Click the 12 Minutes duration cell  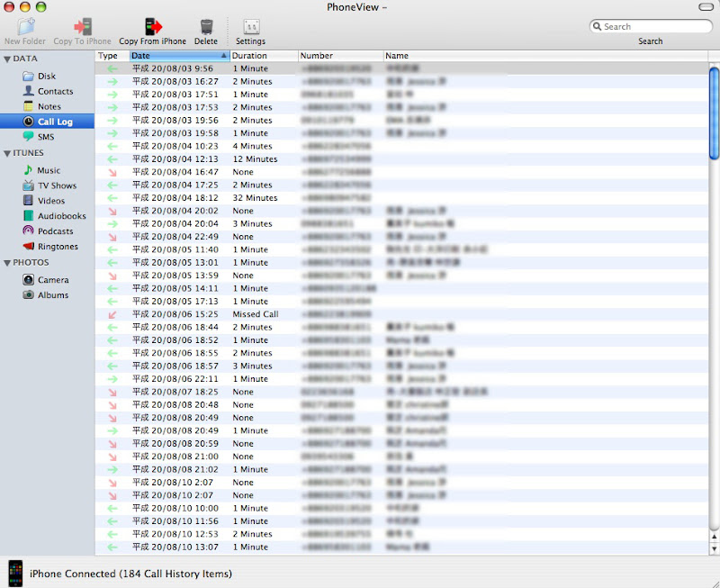[255, 159]
